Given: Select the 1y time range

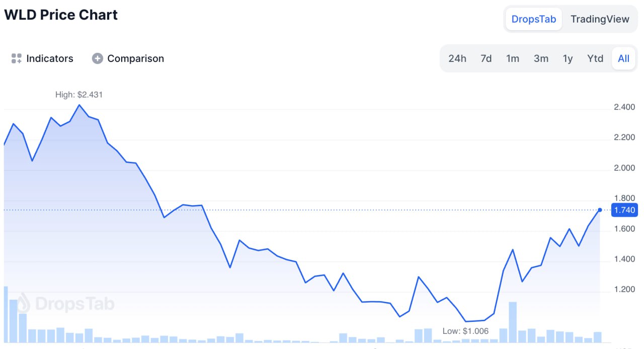Looking at the screenshot, I should click(x=568, y=58).
